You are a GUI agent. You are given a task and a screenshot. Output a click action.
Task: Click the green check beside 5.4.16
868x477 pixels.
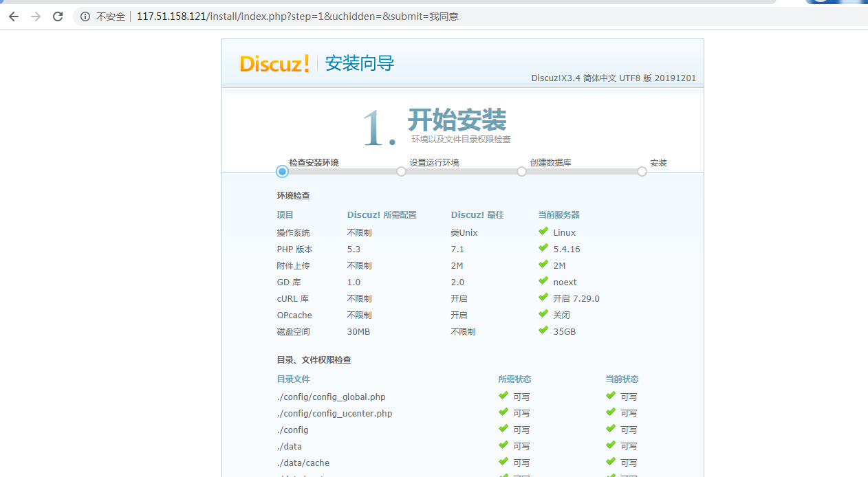tap(543, 248)
